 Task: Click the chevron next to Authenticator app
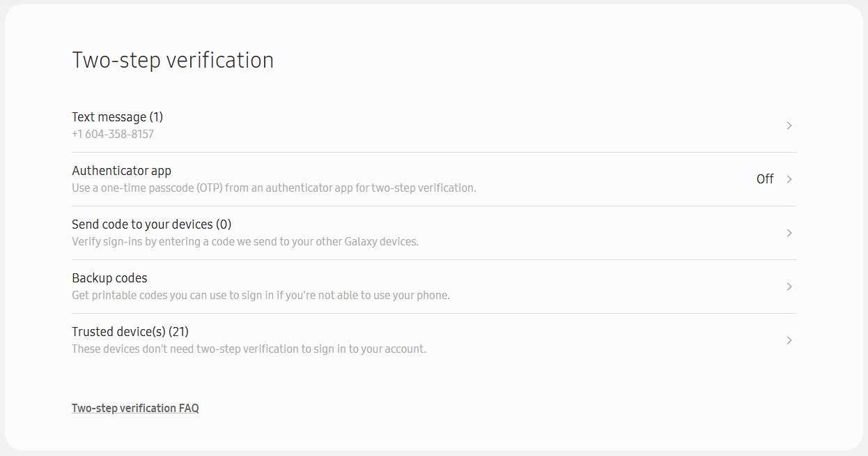789,178
